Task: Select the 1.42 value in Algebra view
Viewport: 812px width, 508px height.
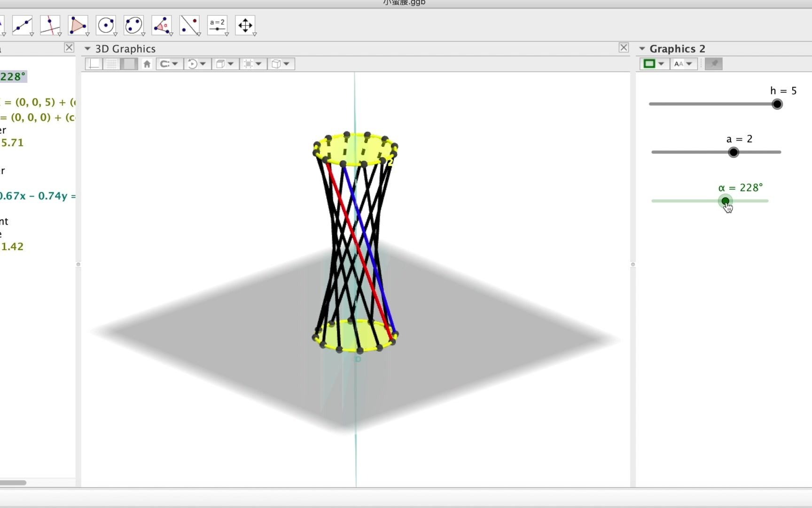Action: [12, 246]
